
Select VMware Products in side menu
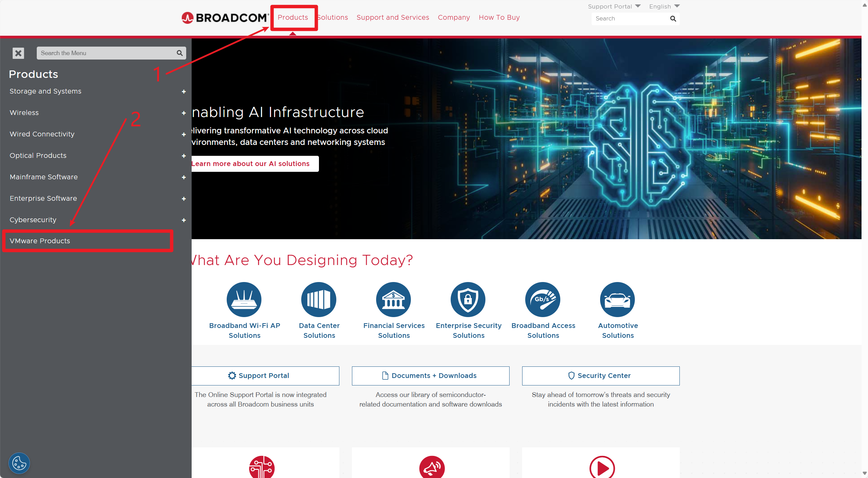coord(40,241)
